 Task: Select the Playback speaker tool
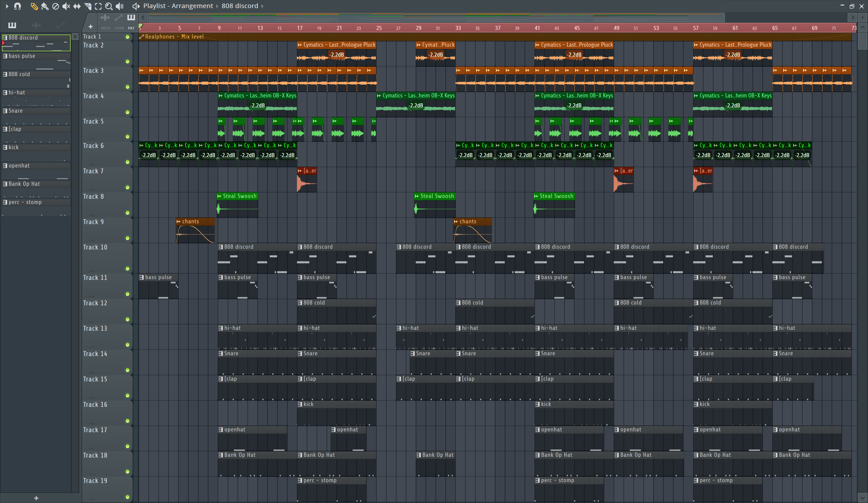click(120, 6)
